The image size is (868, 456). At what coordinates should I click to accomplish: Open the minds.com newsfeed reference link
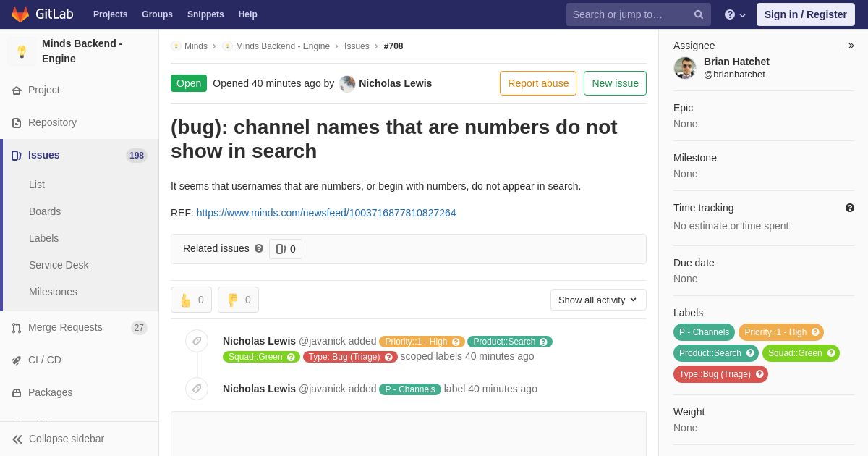[326, 213]
